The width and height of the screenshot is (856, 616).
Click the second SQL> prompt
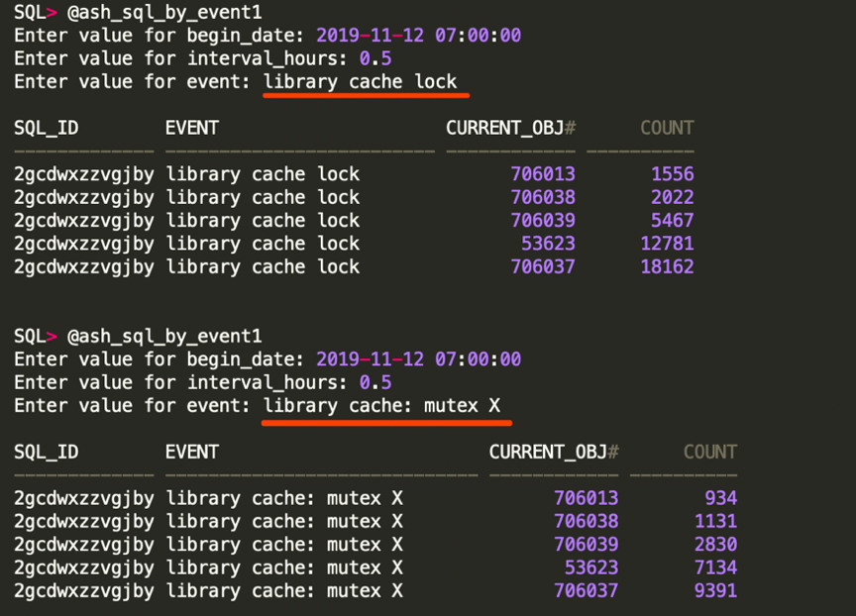[35, 337]
